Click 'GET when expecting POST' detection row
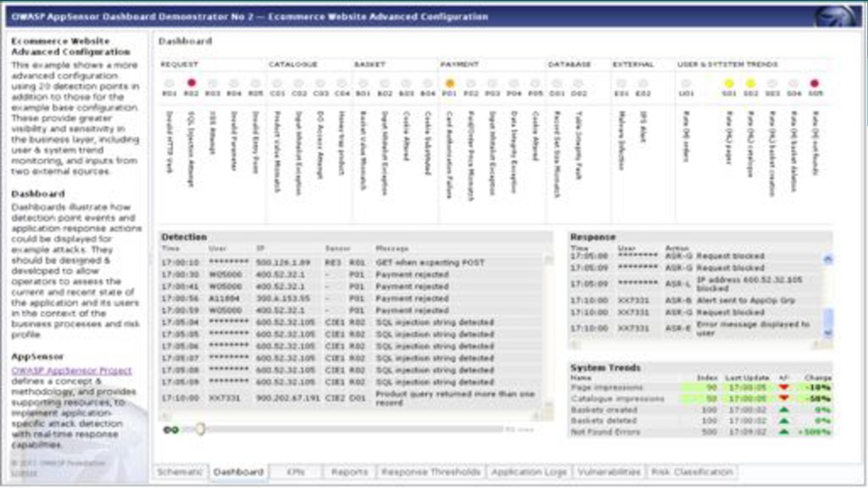The image size is (868, 488). tap(350, 263)
